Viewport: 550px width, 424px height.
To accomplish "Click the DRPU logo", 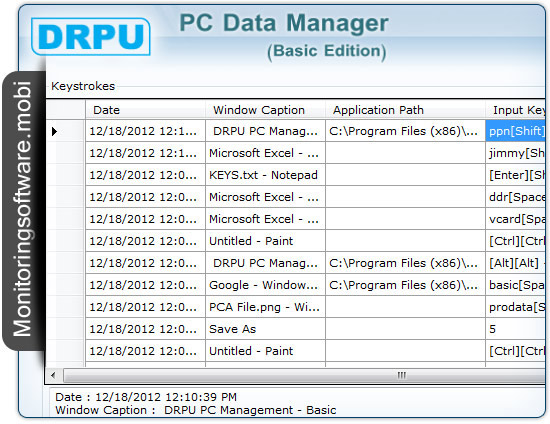I will [91, 36].
